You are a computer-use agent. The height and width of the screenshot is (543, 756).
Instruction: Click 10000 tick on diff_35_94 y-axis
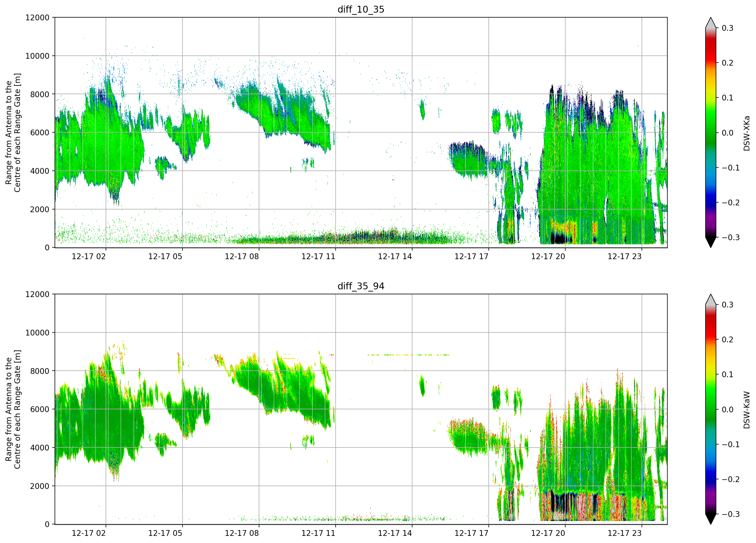click(37, 333)
